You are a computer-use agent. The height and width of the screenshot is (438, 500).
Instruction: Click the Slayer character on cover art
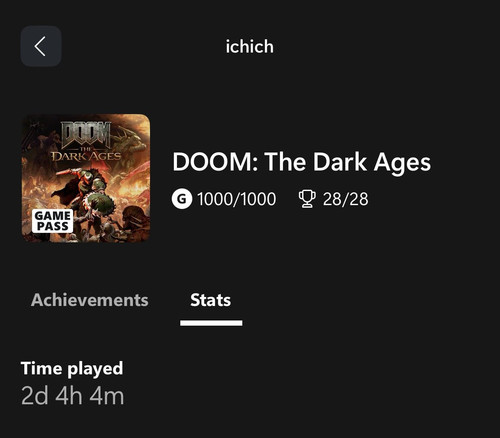point(85,188)
